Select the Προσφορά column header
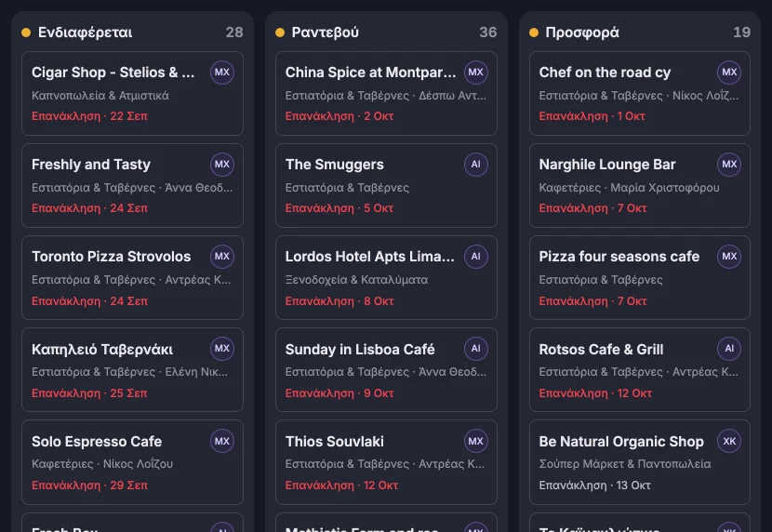This screenshot has width=772, height=532. [x=582, y=33]
